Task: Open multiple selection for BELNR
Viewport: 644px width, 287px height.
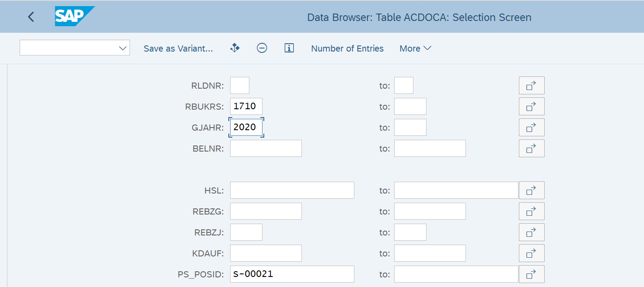Action: coord(531,149)
